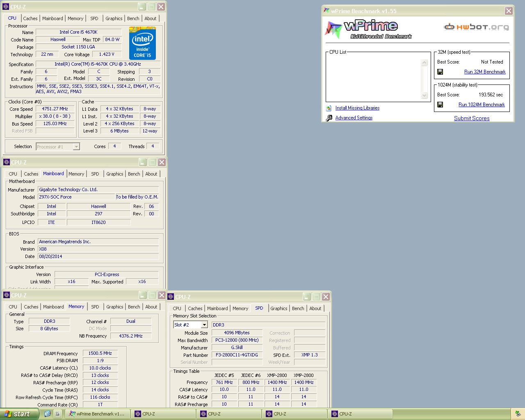Open the Advanced Settings link
This screenshot has width=525, height=420.
(354, 118)
